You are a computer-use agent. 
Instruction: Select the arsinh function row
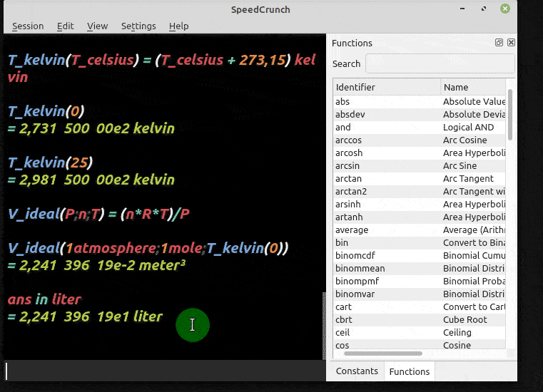click(x=420, y=204)
